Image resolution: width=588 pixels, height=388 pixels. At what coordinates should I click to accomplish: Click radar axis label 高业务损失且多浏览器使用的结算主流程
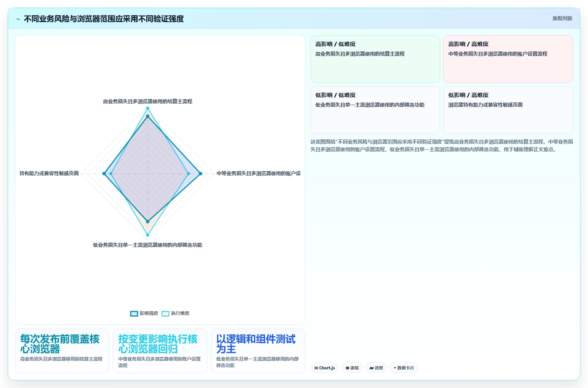pos(147,101)
